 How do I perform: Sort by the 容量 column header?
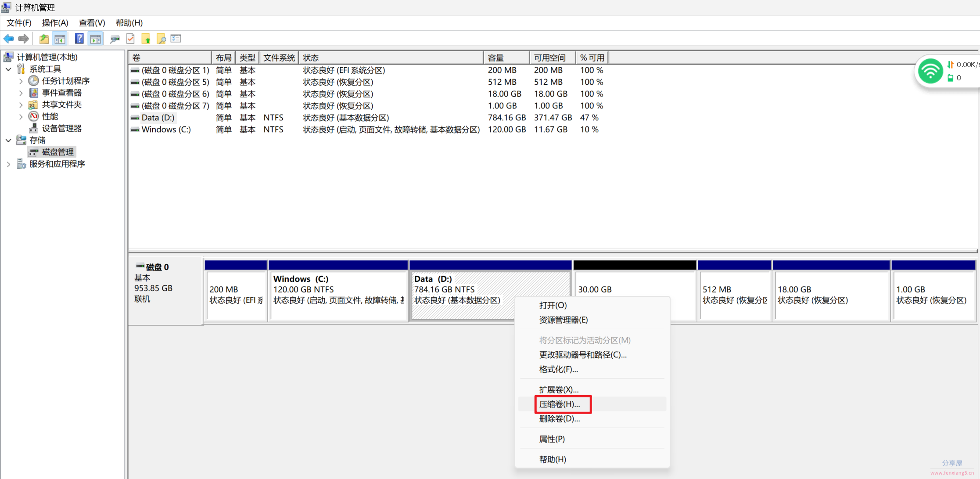(507, 58)
